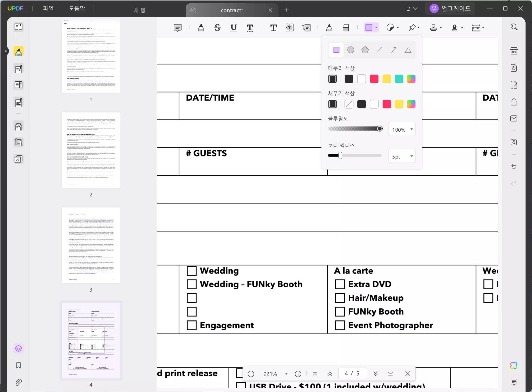Open the 도움말 menu
The width and height of the screenshot is (532, 392).
(77, 8)
